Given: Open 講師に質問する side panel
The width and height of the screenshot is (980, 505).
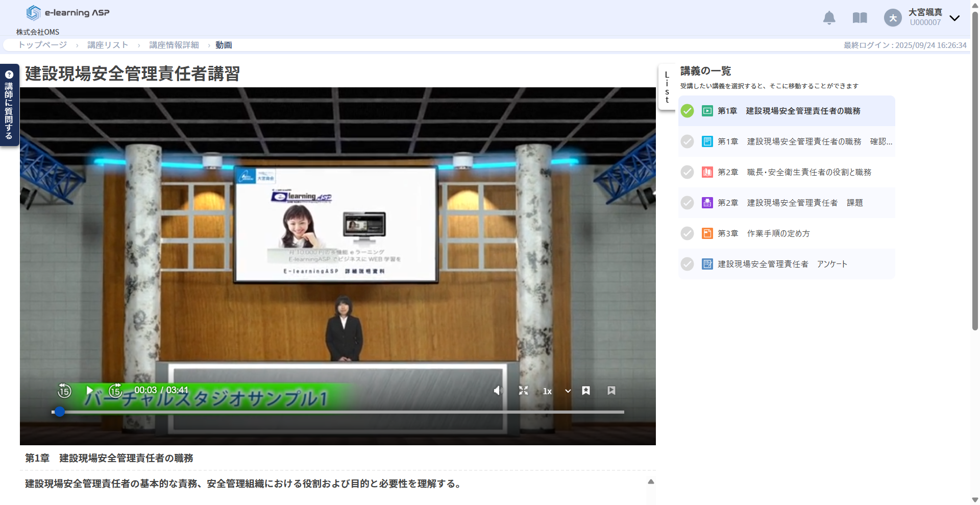Looking at the screenshot, I should click(x=9, y=105).
